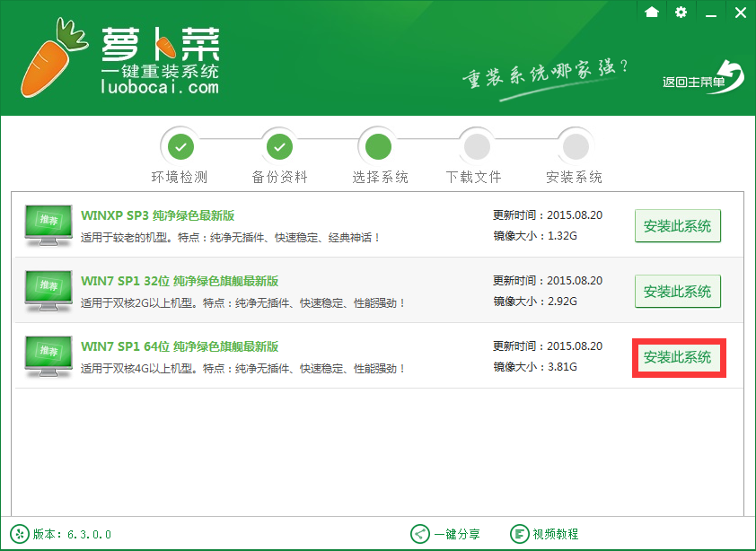
Task: Click the monitor icon for WIN7 64位
Action: click(48, 356)
